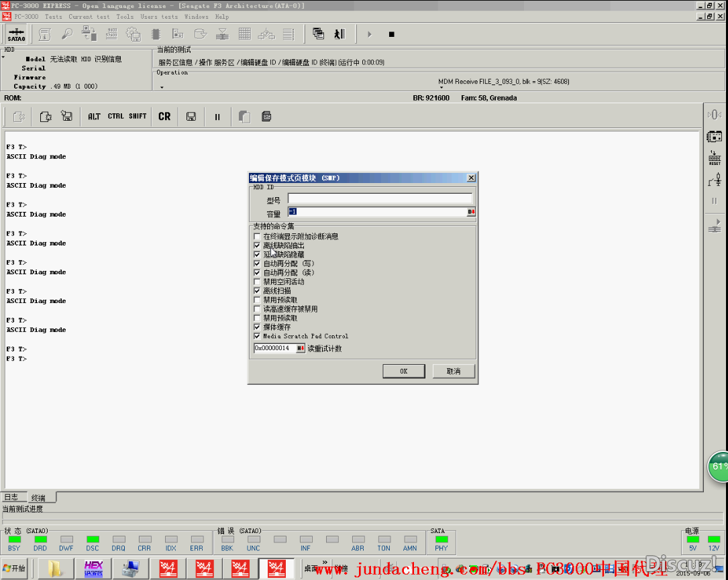Click the ALT key toolbar button

coord(94,117)
